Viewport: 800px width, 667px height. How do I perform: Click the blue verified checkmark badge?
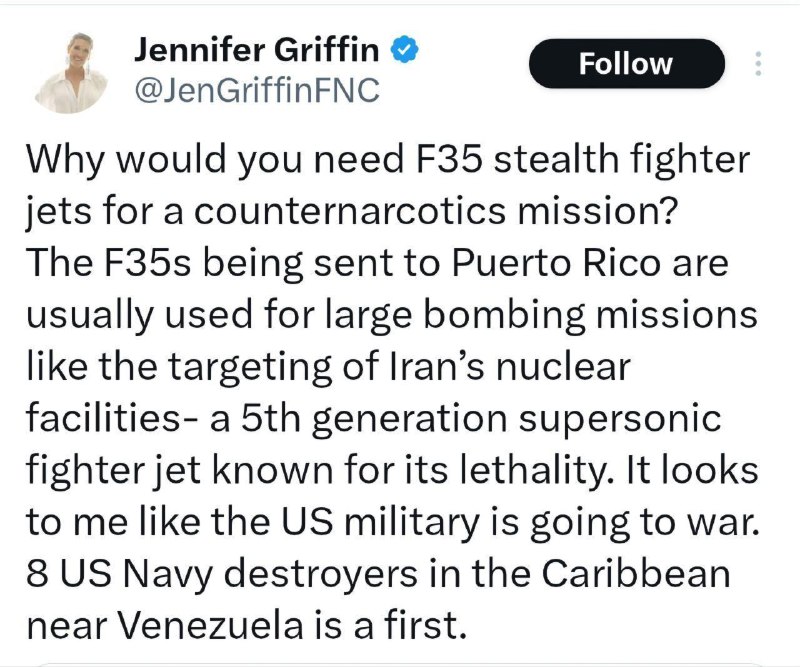click(x=405, y=50)
